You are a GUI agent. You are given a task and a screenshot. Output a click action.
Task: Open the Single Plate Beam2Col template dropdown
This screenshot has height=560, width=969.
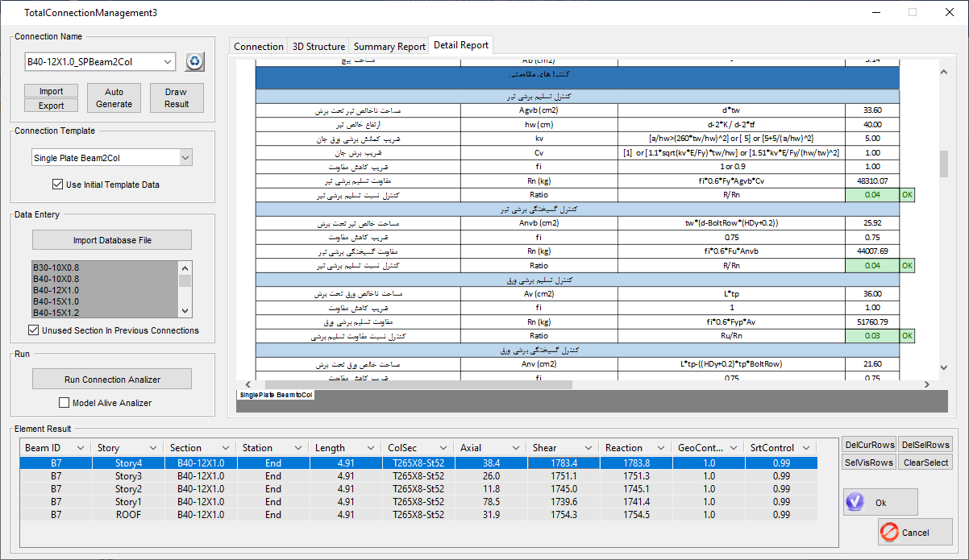tap(185, 158)
